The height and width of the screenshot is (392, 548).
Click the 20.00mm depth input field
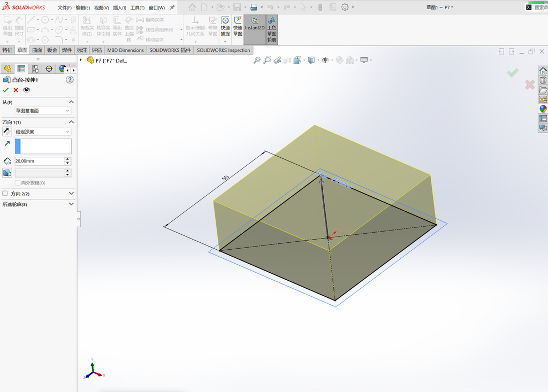(x=40, y=161)
